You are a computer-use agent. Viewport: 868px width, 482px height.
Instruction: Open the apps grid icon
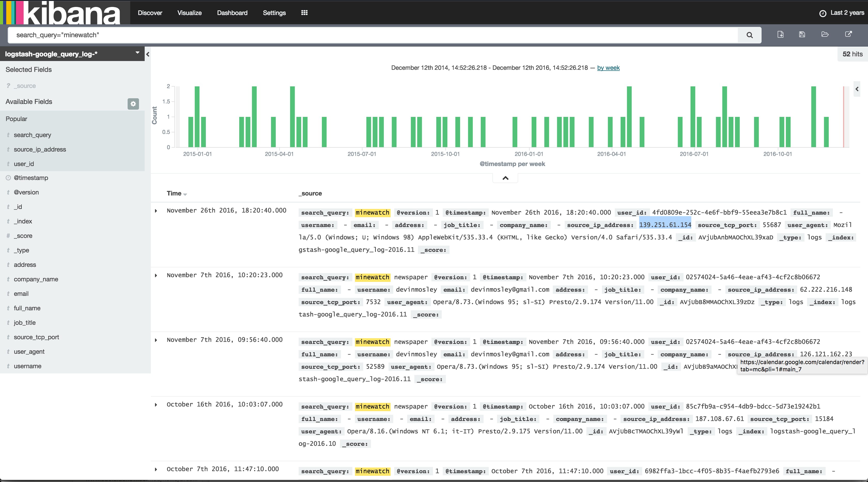(304, 13)
